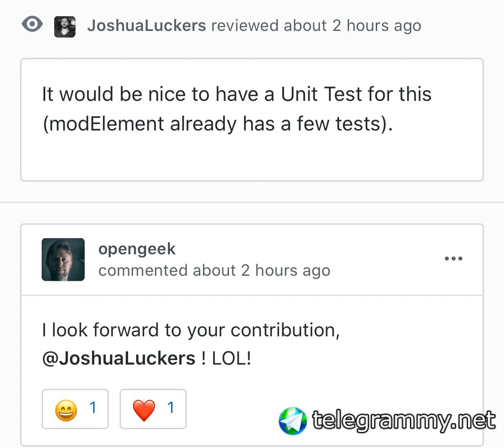Open the JoshuaLuckers reviewer profile link
The image size is (504, 448).
[x=146, y=26]
